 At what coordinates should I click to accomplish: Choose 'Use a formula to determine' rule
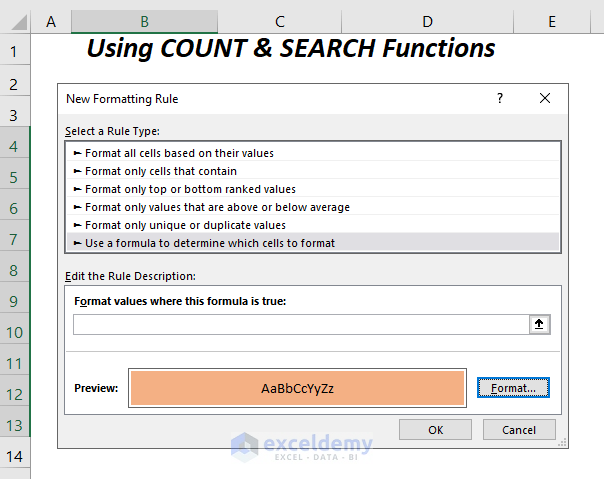210,243
